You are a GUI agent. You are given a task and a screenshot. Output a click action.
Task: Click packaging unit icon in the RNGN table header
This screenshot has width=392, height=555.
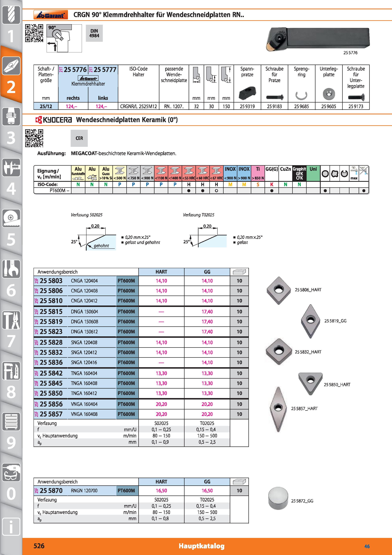(239, 482)
